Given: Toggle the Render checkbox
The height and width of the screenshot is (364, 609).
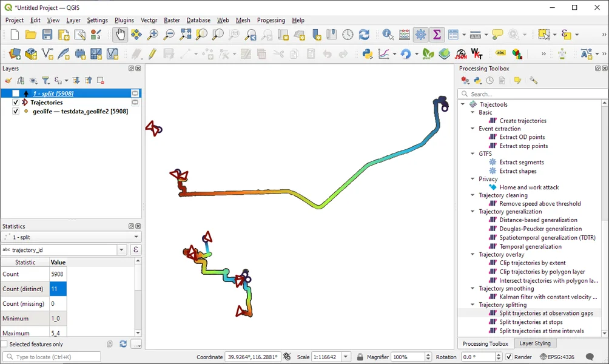Looking at the screenshot, I should 509,357.
